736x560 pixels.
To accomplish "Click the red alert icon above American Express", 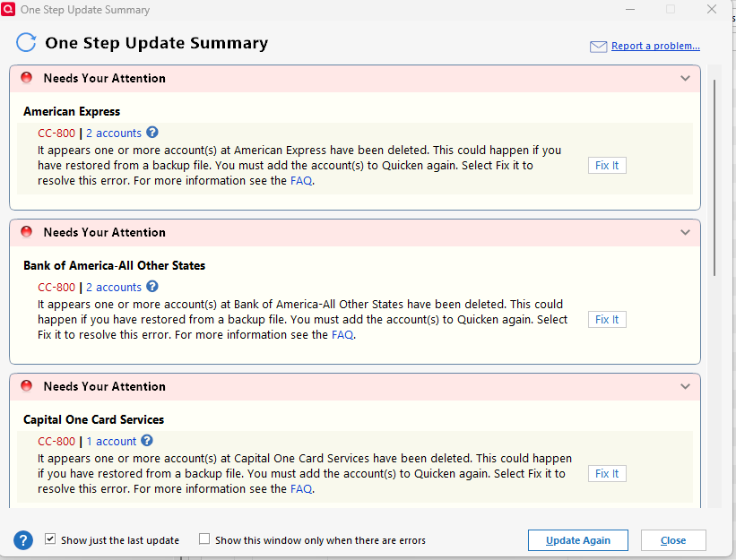I will click(x=27, y=77).
